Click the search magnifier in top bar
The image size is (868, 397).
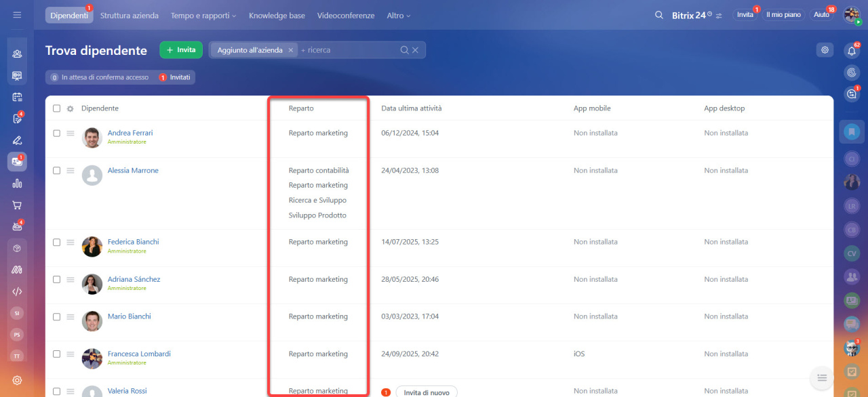[x=658, y=15]
